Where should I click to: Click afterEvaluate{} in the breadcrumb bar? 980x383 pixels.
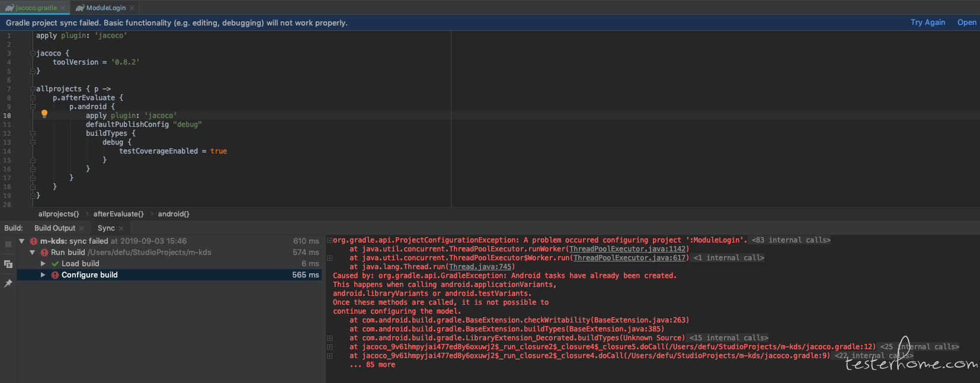(119, 214)
